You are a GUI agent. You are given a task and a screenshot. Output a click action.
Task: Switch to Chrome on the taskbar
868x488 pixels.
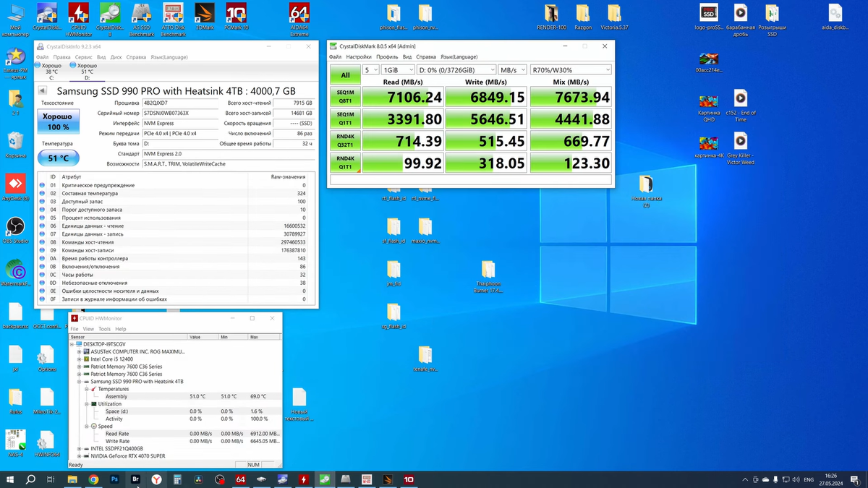point(93,479)
